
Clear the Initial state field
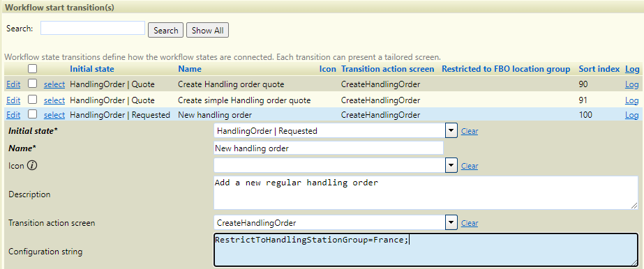(470, 131)
